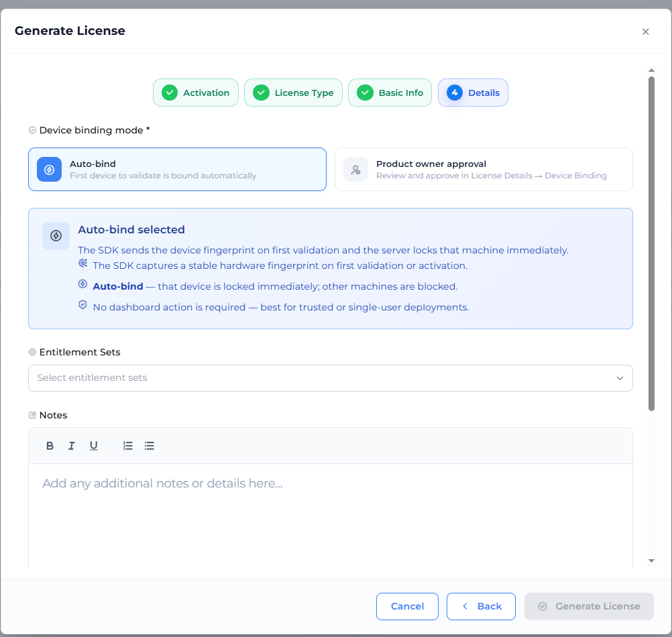Click the shield check icon beside No dashboard action
The height and width of the screenshot is (637, 672).
tap(82, 304)
